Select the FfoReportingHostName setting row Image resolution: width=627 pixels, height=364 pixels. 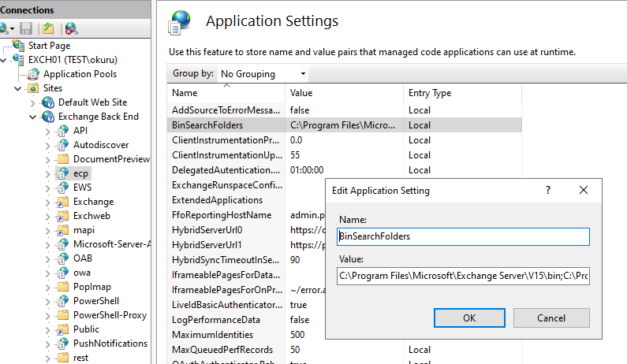(x=246, y=215)
